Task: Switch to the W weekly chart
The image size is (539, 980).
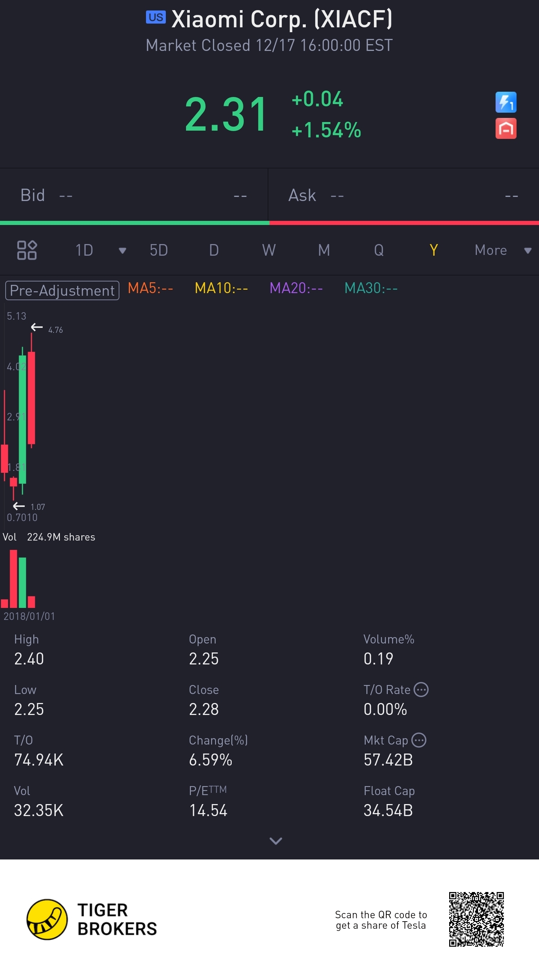Action: [x=268, y=250]
